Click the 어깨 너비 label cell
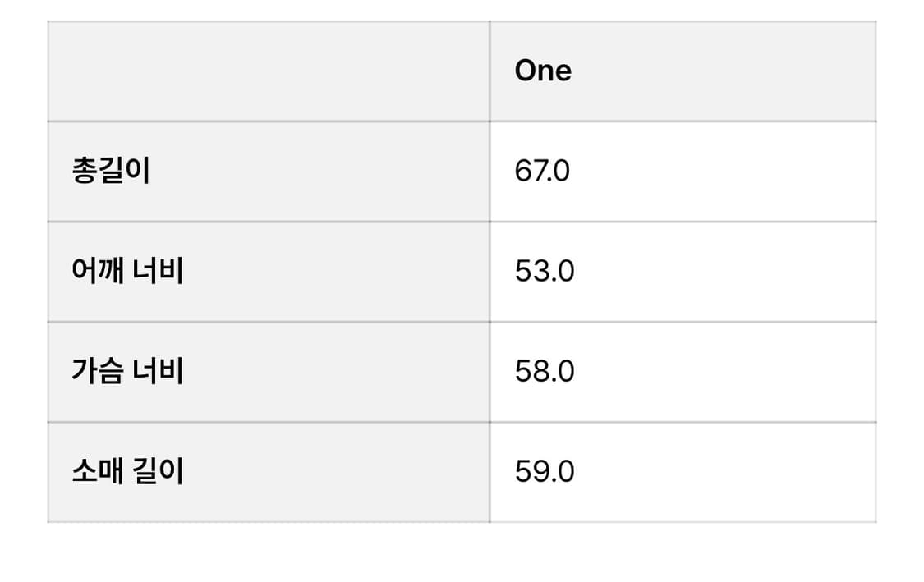This screenshot has height=582, width=924. (x=269, y=272)
